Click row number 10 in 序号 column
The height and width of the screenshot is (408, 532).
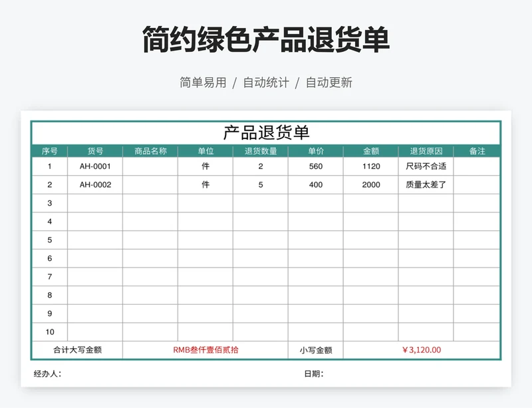[x=49, y=332]
